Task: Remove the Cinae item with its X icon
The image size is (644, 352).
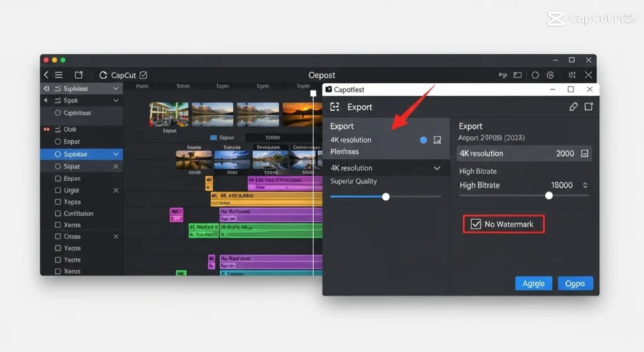Action: click(116, 236)
